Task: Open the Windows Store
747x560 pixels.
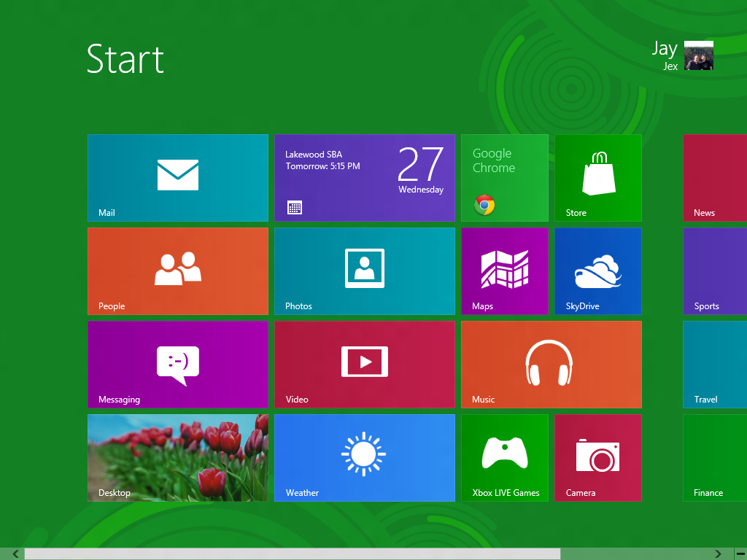Action: [x=597, y=177]
